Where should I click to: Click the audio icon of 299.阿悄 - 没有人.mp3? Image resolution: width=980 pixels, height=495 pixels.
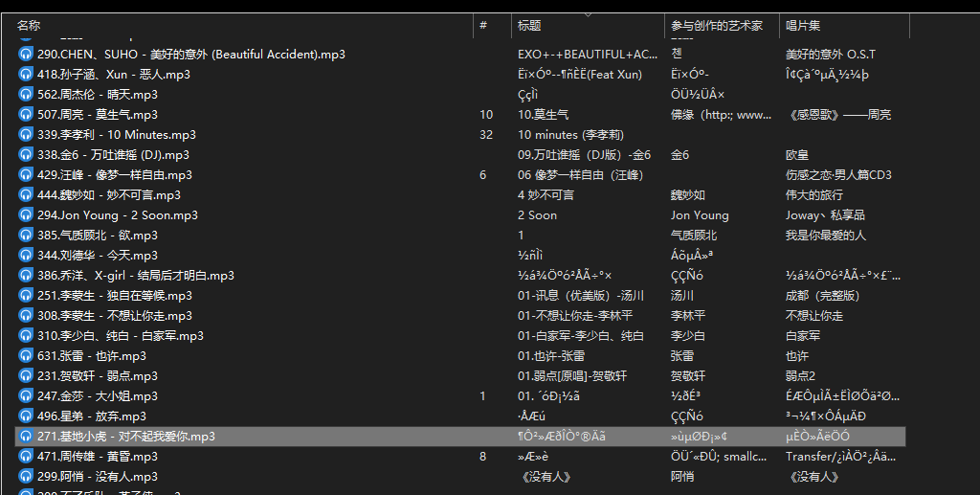tap(26, 476)
